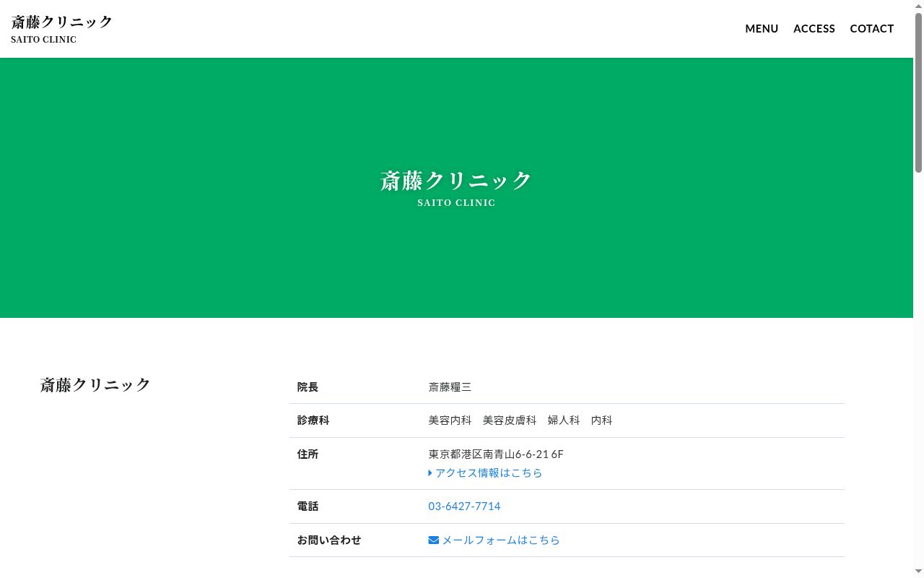The image size is (924, 578).
Task: Click the vertical page scrollbar thumb
Action: [918, 92]
